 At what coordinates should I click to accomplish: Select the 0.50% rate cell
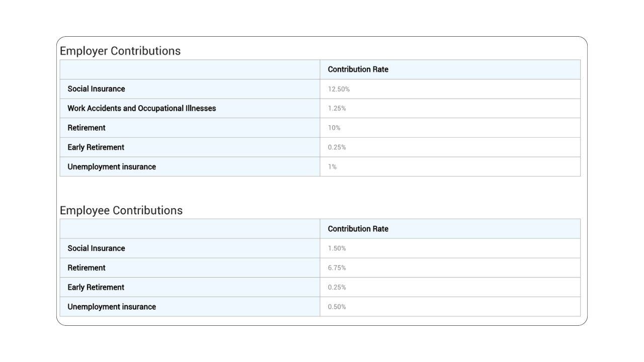coord(337,307)
